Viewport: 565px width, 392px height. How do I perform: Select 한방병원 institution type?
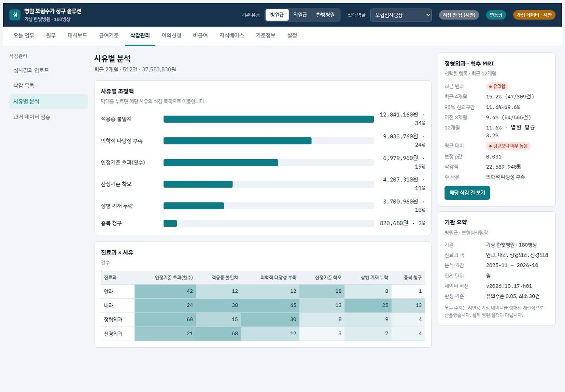325,15
